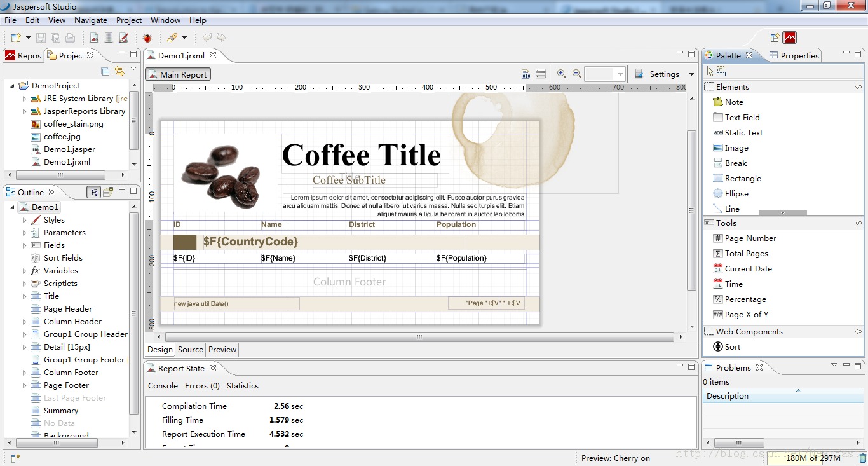The image size is (868, 466).
Task: Zoom in on the report design
Action: tap(561, 73)
